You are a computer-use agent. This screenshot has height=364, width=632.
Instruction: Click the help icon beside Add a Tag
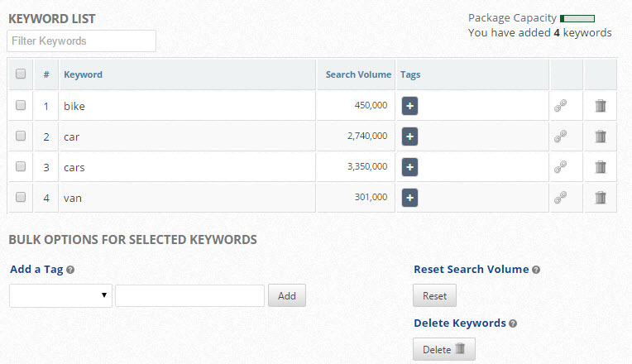(x=70, y=270)
